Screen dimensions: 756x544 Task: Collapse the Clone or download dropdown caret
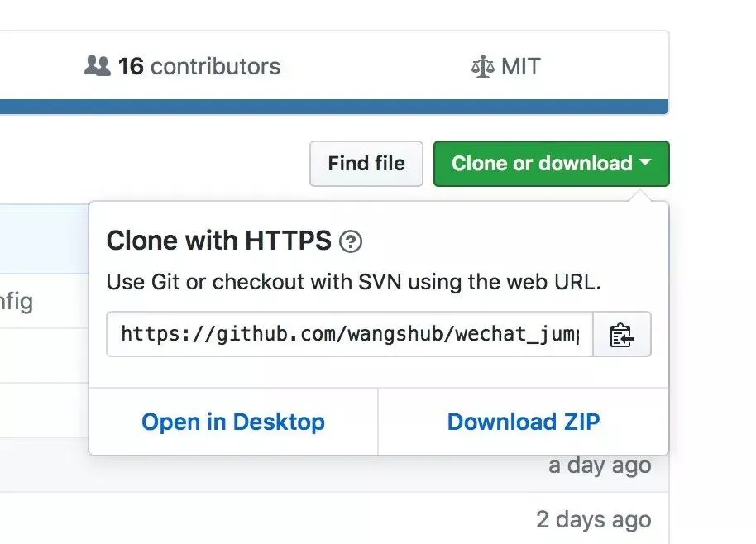click(x=646, y=163)
